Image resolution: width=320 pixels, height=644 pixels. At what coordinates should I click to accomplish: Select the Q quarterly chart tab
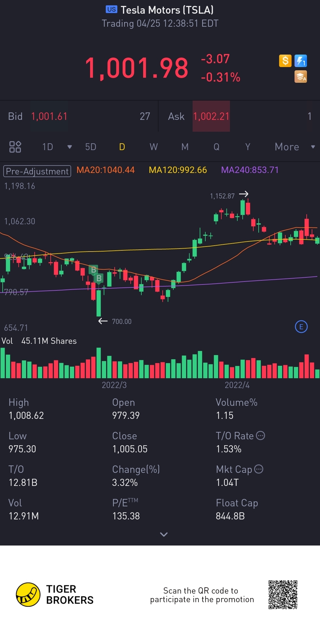(217, 147)
